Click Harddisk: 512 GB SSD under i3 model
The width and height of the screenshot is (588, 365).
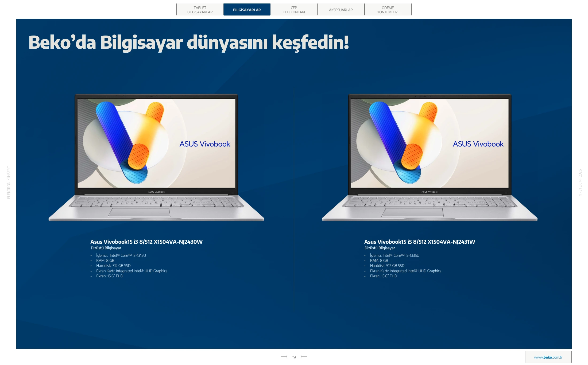coord(113,266)
